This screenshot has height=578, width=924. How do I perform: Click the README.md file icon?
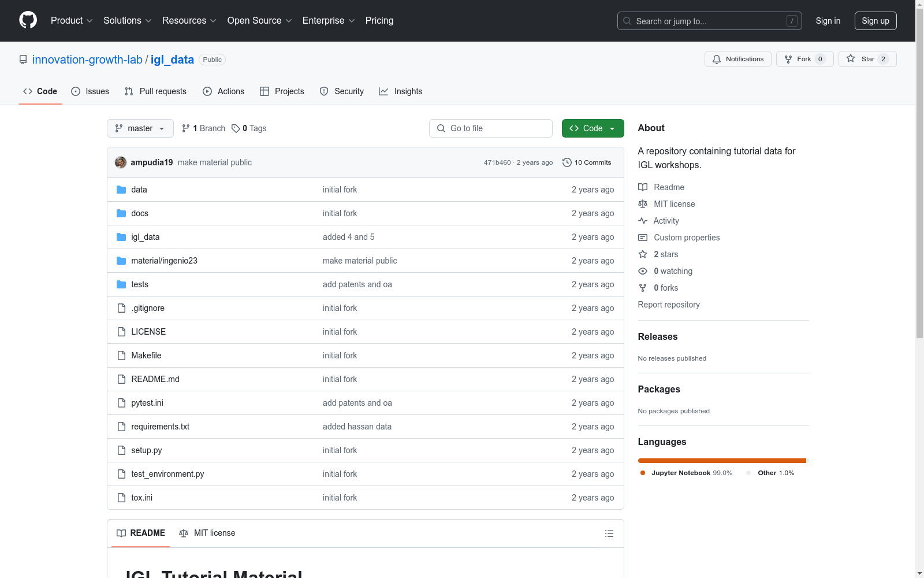[121, 379]
